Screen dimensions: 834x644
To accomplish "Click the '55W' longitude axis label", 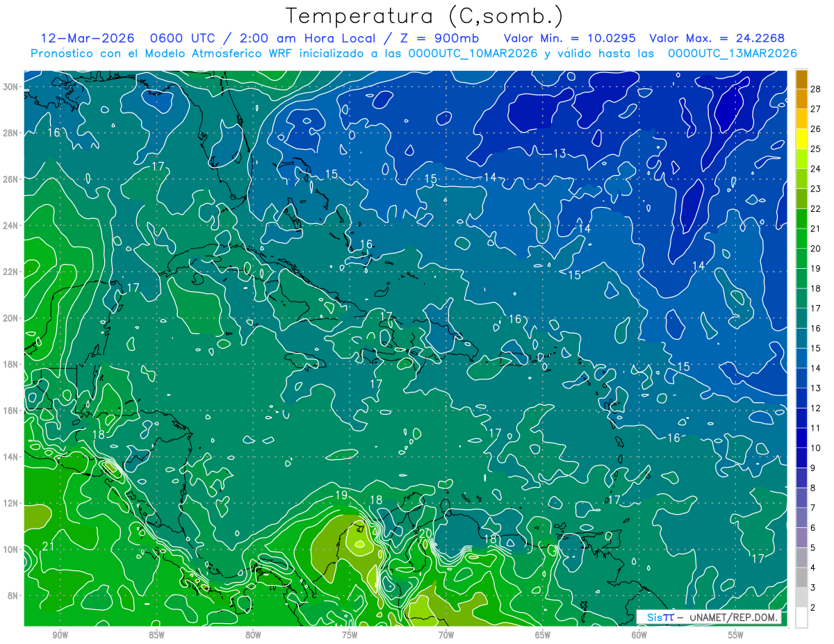I will 736,635.
